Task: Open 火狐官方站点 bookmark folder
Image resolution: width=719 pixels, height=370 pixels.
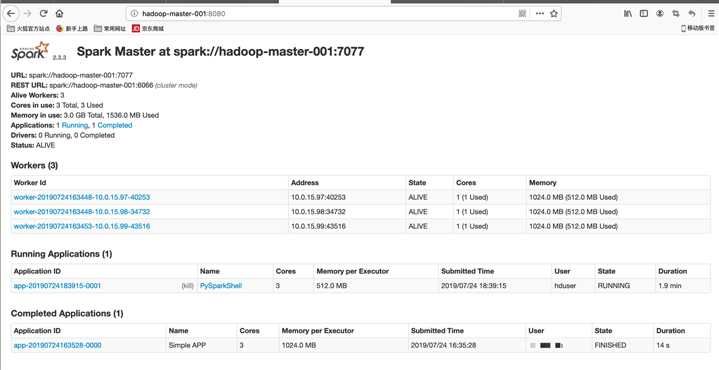Action: [x=28, y=28]
